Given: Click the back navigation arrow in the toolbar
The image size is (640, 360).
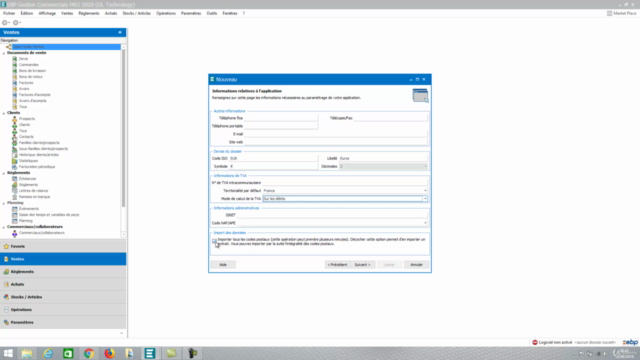Looking at the screenshot, I should click(5, 23).
